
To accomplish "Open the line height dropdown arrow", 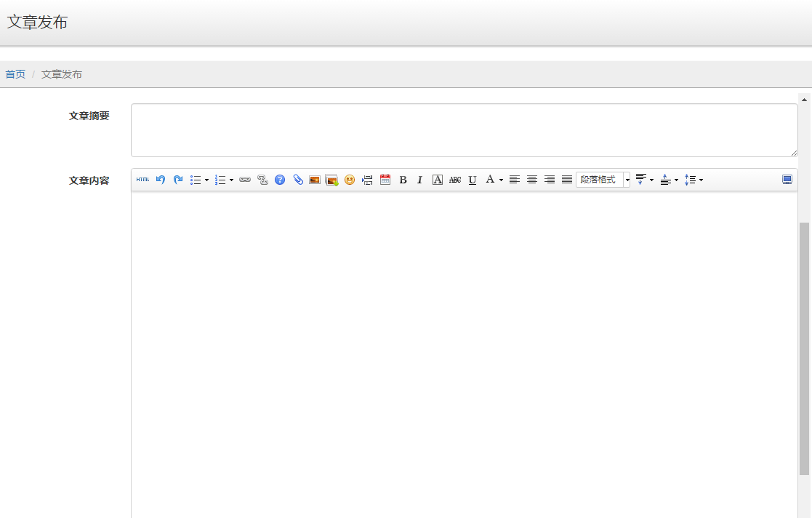I will pyautogui.click(x=702, y=180).
